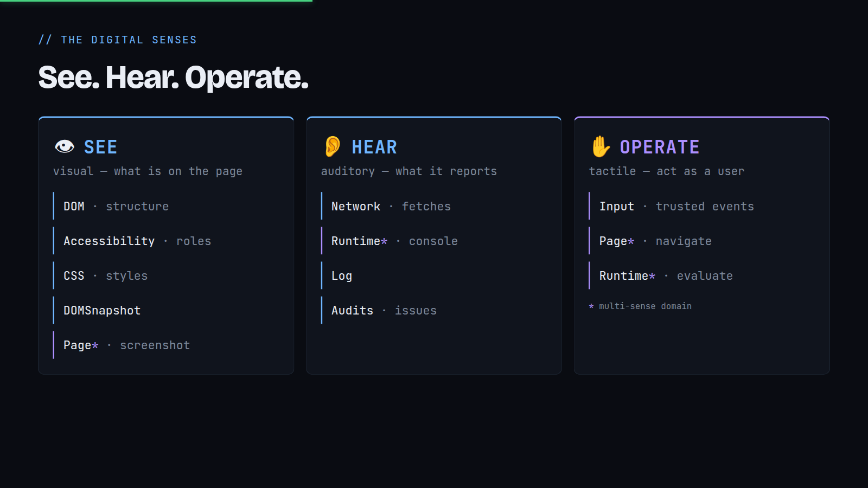
Task: Click the 'CSS · styles' row
Action: 166,275
